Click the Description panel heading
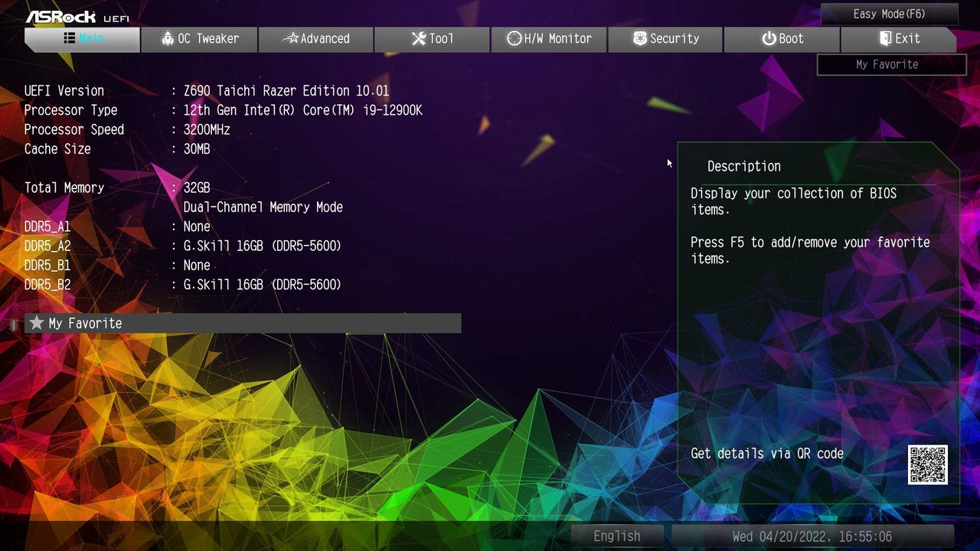This screenshot has width=980, height=551. (743, 167)
